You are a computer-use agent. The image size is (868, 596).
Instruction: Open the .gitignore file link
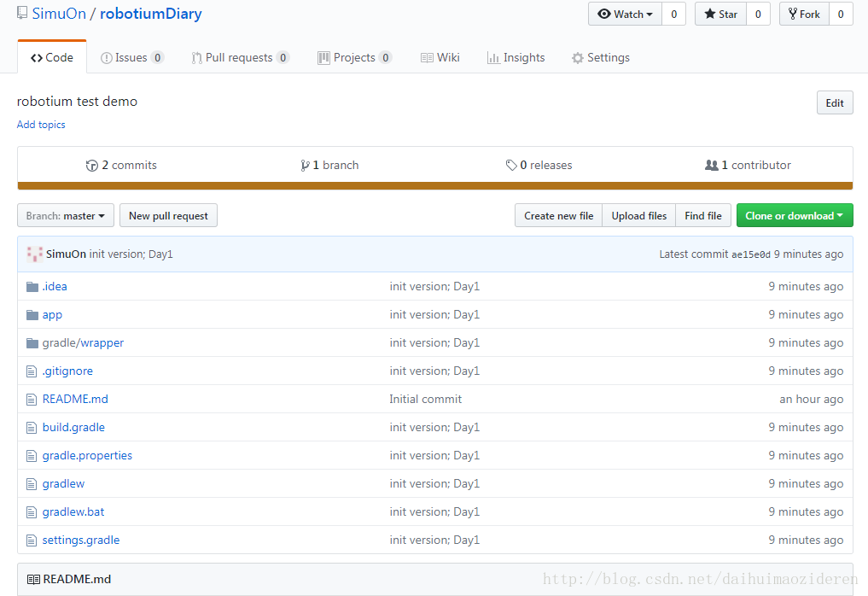point(67,371)
